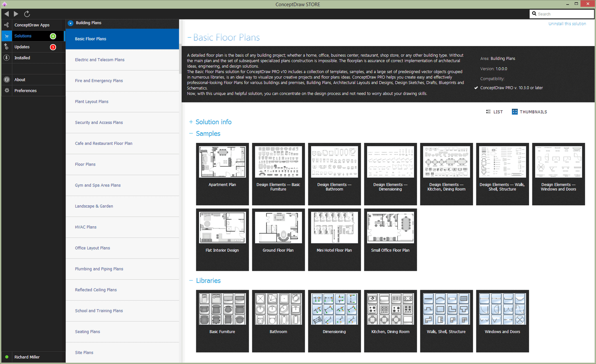
Task: Select Reflected Ceiling Plans solution
Action: [122, 290]
